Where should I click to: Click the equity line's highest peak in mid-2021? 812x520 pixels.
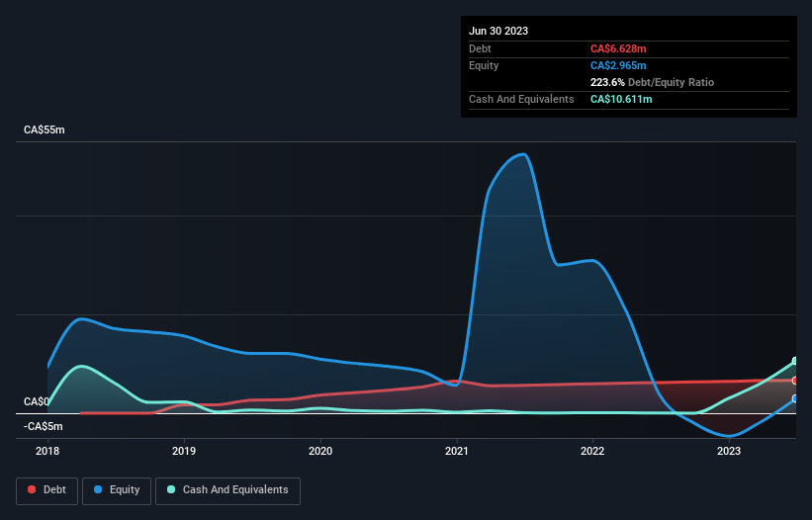click(x=524, y=154)
